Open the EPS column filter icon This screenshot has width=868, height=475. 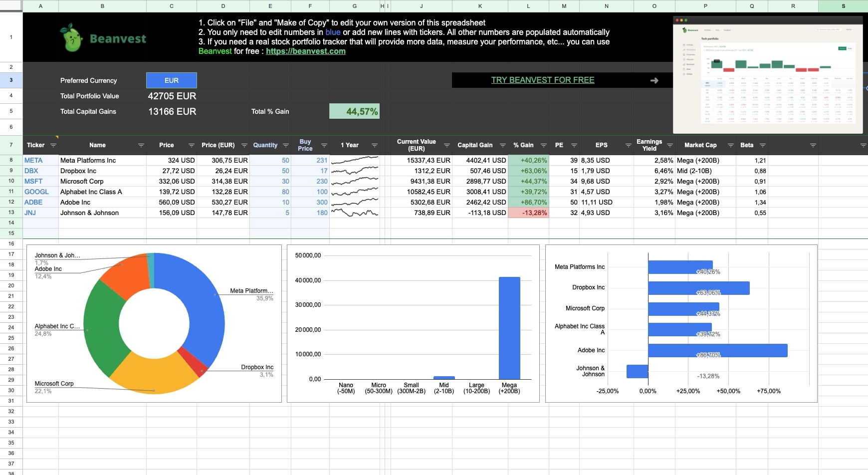629,145
